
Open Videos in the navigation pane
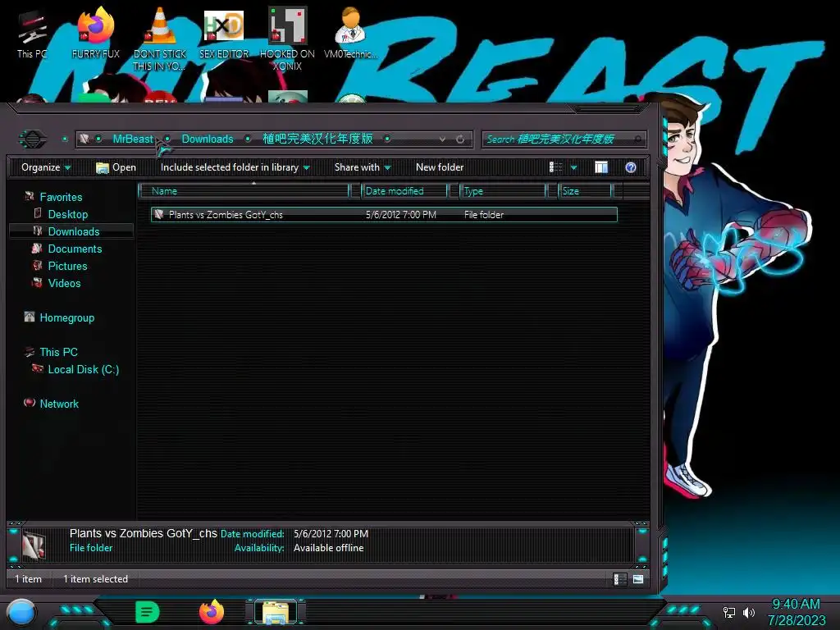coord(64,283)
